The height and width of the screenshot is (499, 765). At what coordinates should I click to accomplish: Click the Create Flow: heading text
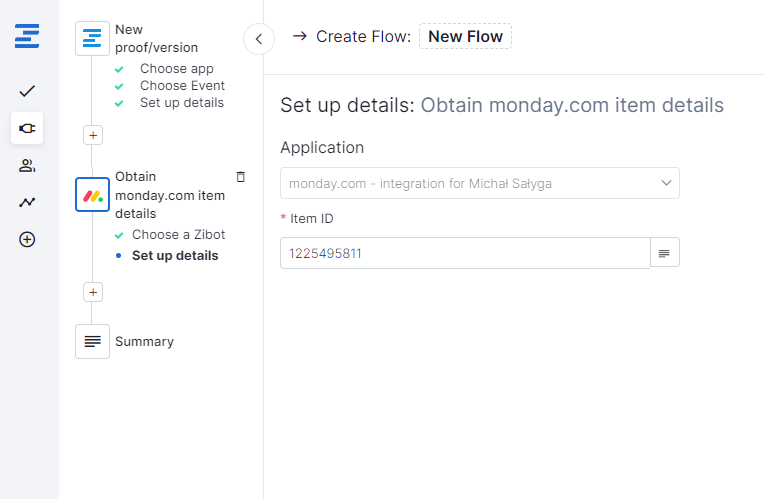tap(363, 37)
